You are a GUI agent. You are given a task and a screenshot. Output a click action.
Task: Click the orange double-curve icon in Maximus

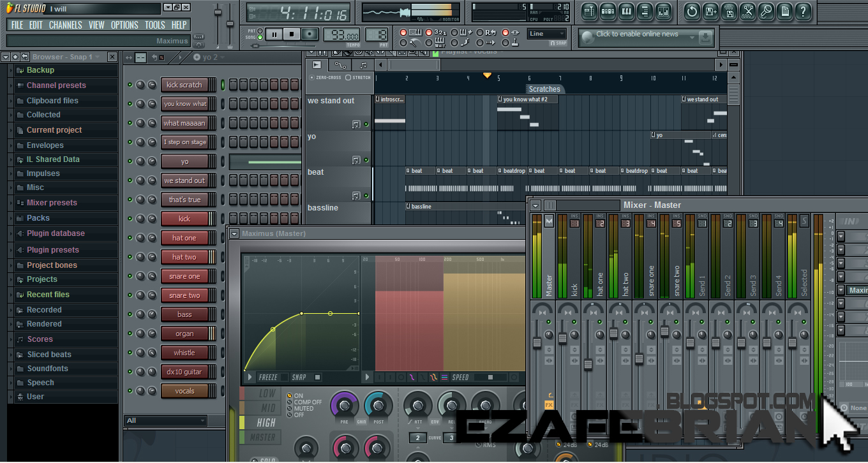click(x=434, y=378)
